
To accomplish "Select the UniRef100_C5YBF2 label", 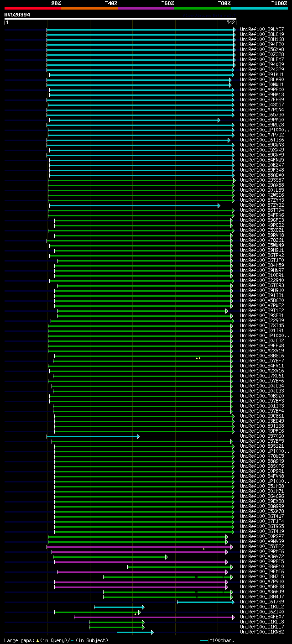I will coord(262,546).
